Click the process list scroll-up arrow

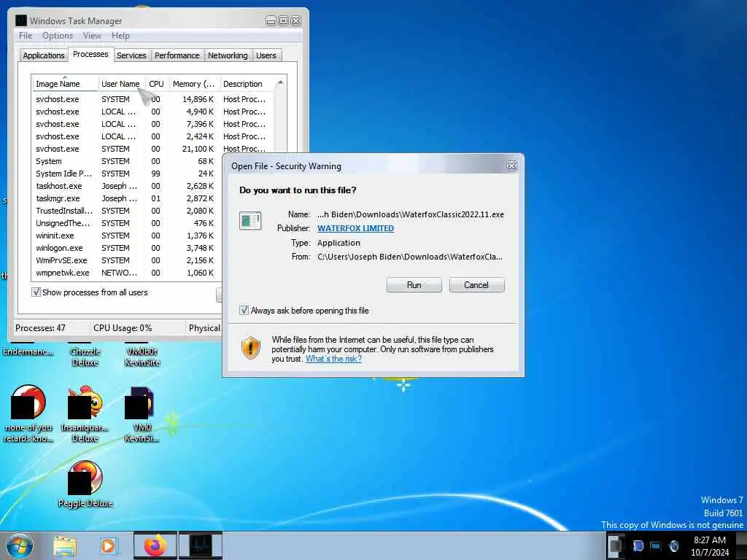pos(281,83)
